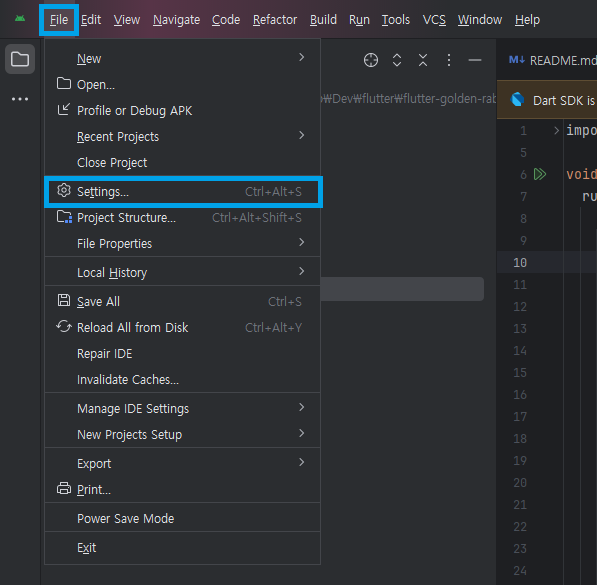Open the Tools menu
Screen dimensions: 597x585
tap(396, 20)
